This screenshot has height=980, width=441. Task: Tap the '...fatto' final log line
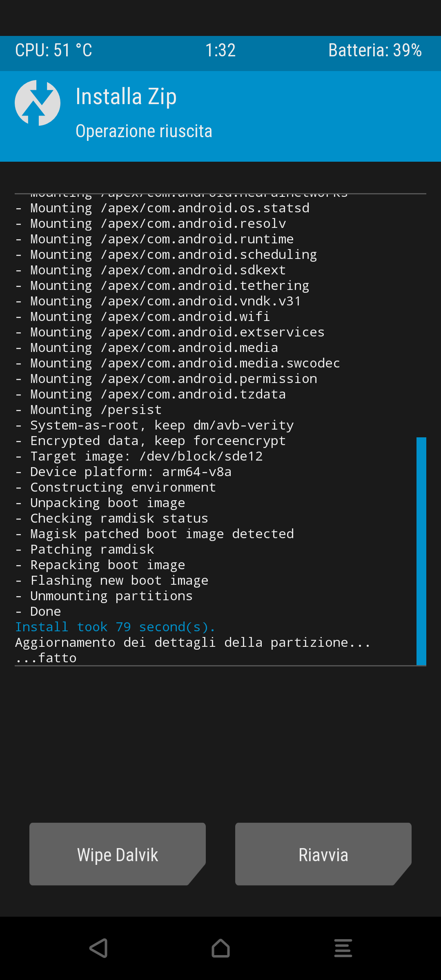pos(46,658)
